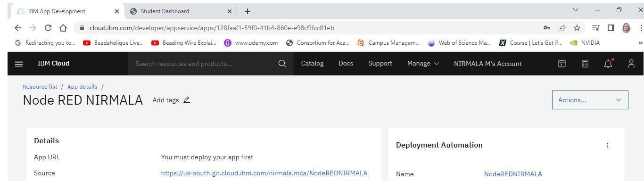Click the Deployment Automation heading
The width and height of the screenshot is (644, 181).
[x=439, y=145]
